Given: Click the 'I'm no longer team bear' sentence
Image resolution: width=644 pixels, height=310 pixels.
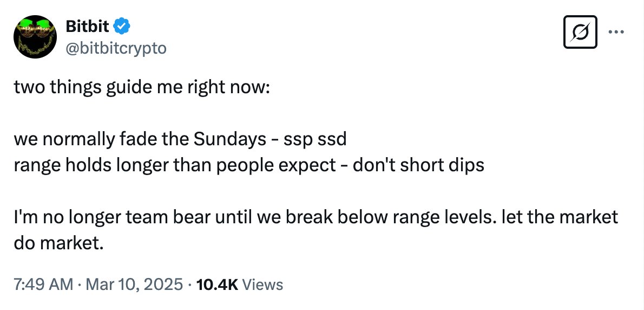Looking at the screenshot, I should click(113, 217).
